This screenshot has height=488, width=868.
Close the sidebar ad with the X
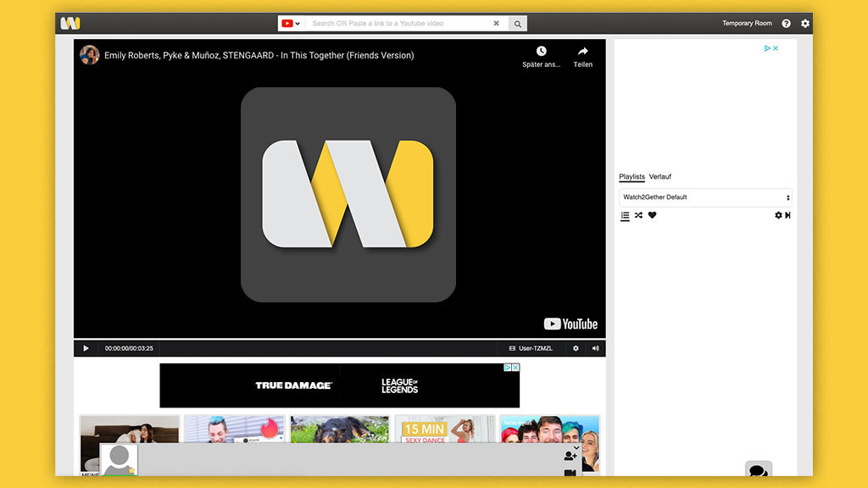click(776, 48)
